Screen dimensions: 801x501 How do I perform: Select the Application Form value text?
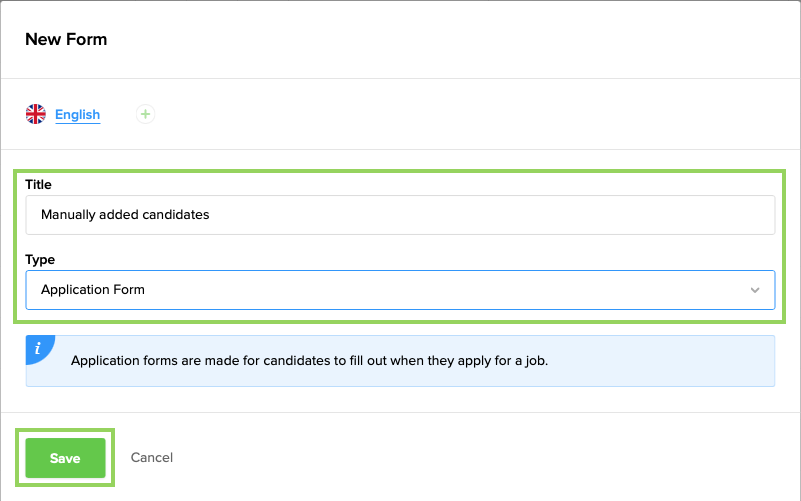[x=93, y=290]
